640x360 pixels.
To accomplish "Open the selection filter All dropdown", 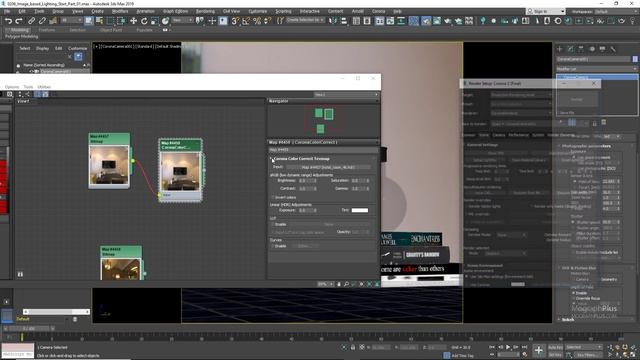I will (71, 20).
